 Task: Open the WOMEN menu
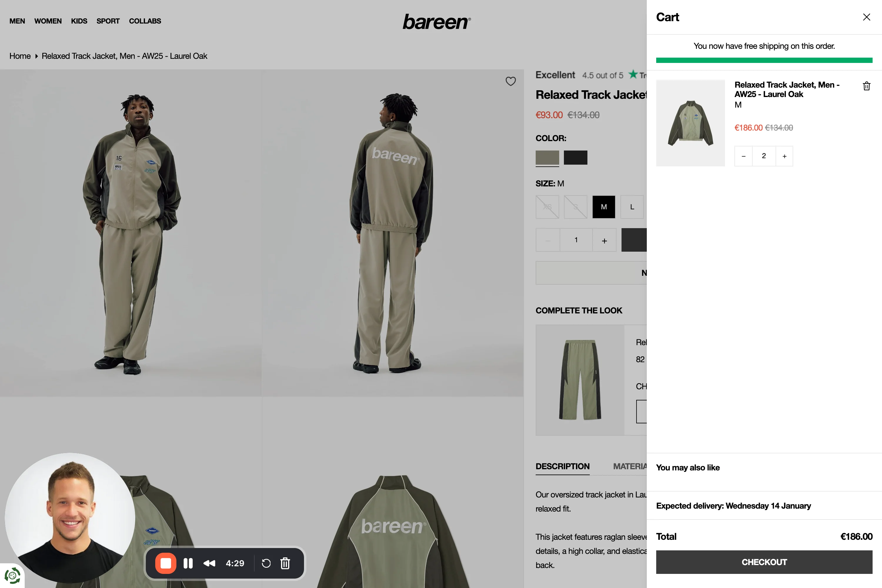point(48,21)
